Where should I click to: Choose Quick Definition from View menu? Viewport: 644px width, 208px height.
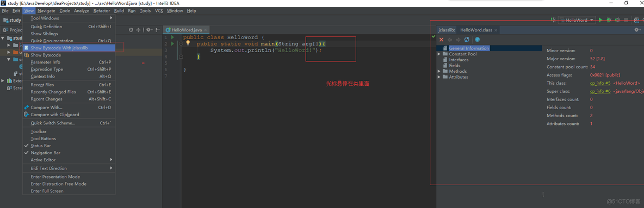(x=69, y=27)
